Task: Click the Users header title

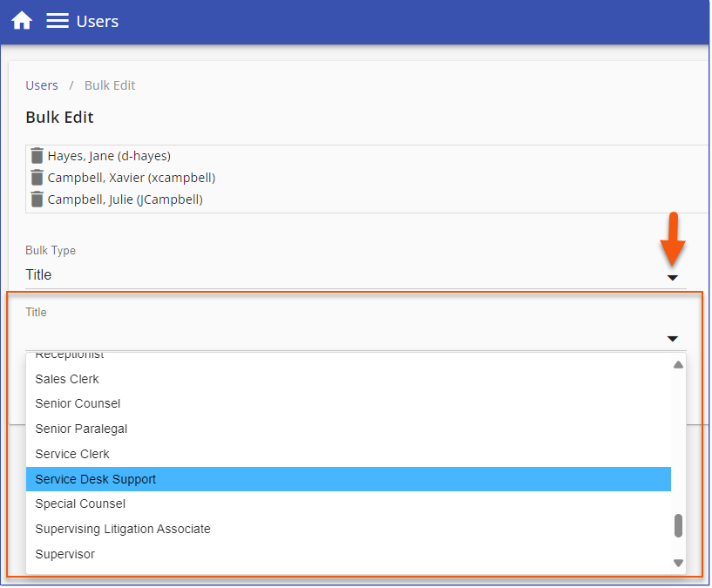Action: point(98,21)
